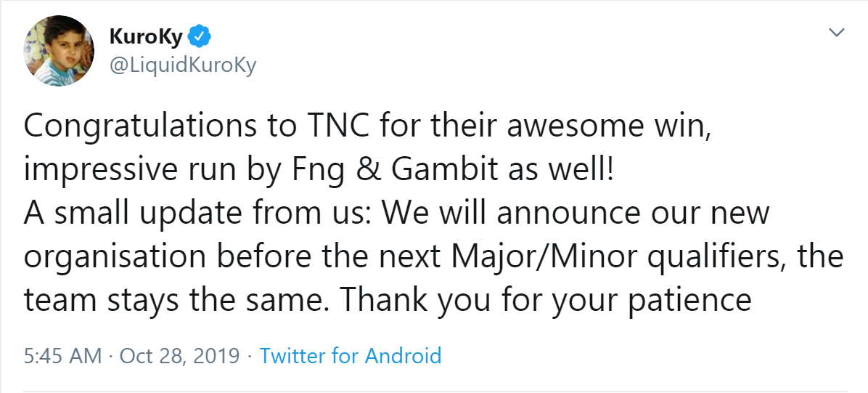Click the KuroKy display name
Screen dimensions: 868x393
(145, 36)
